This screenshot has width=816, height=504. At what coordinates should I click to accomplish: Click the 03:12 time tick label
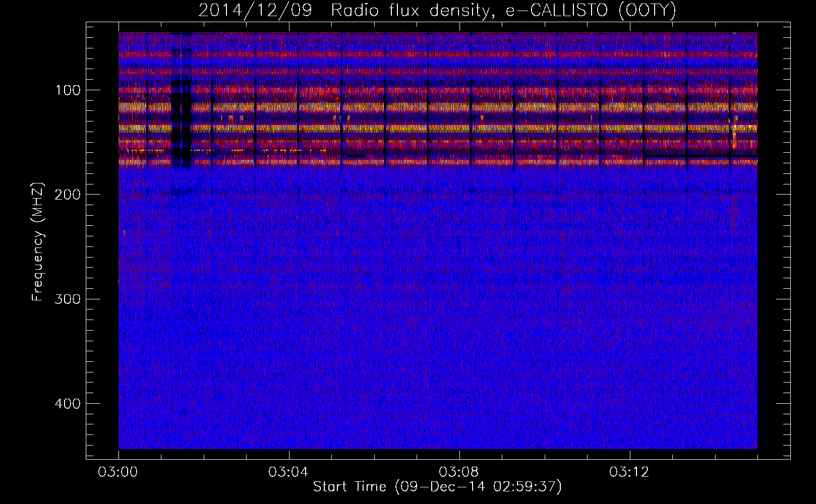point(630,472)
